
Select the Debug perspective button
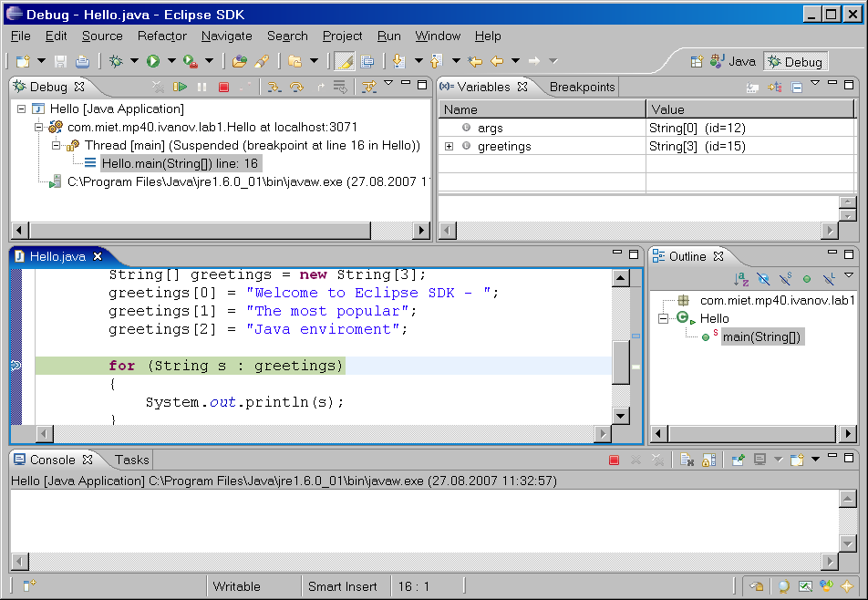click(x=795, y=61)
